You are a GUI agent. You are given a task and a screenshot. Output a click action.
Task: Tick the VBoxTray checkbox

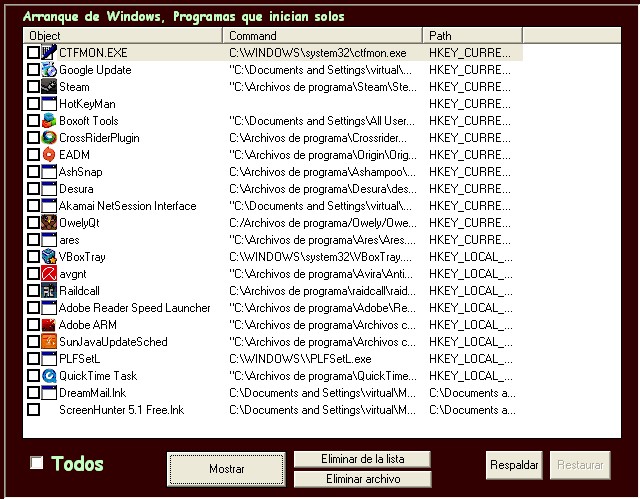pos(33,257)
